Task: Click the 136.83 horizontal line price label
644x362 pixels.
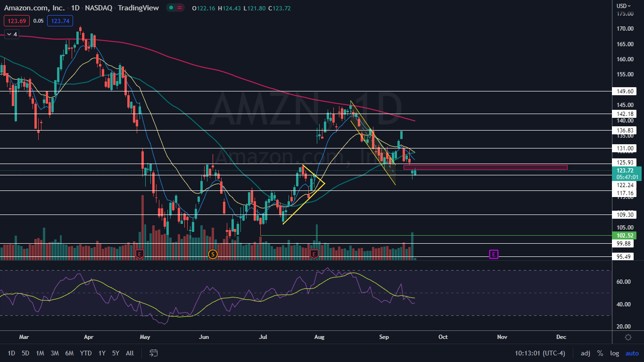Action: (625, 130)
